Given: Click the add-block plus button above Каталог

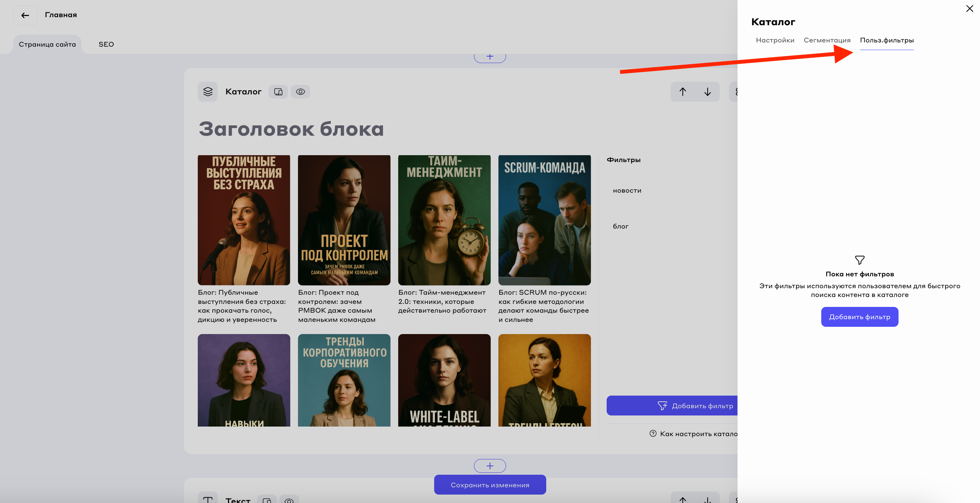Looking at the screenshot, I should [490, 57].
